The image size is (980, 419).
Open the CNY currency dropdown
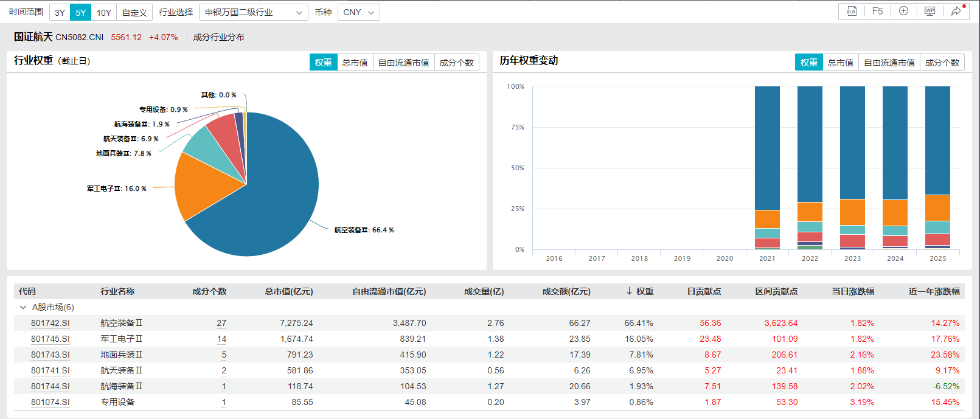pos(358,12)
